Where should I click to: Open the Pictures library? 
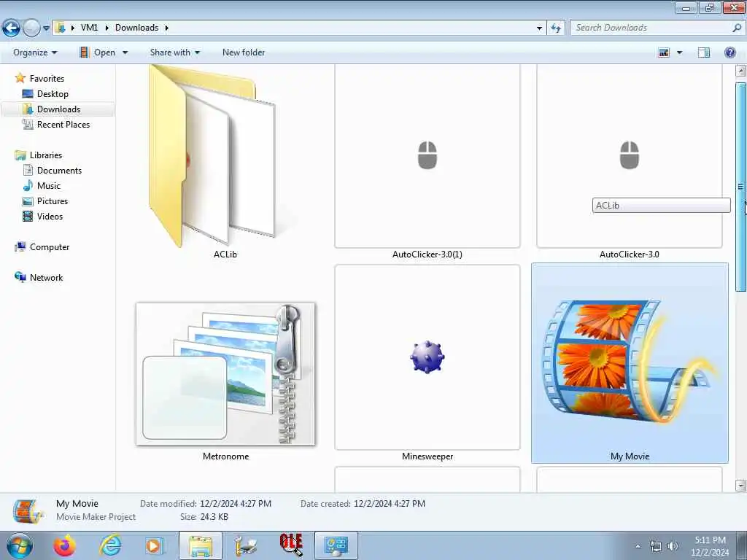[53, 201]
